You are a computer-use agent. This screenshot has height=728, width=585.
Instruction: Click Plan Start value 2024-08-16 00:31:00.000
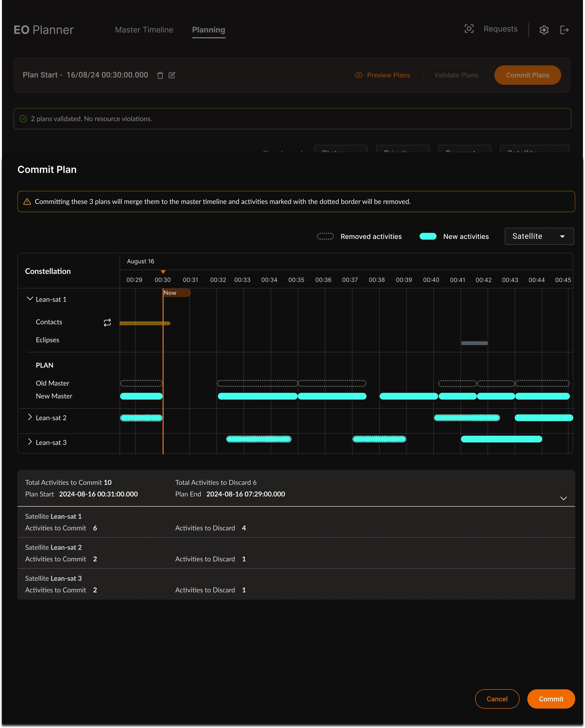coord(98,494)
